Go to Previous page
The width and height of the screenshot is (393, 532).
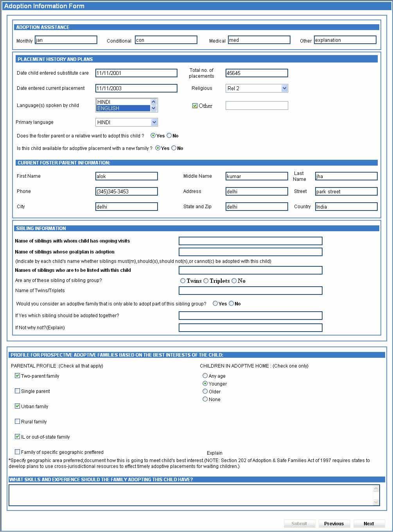(x=334, y=524)
